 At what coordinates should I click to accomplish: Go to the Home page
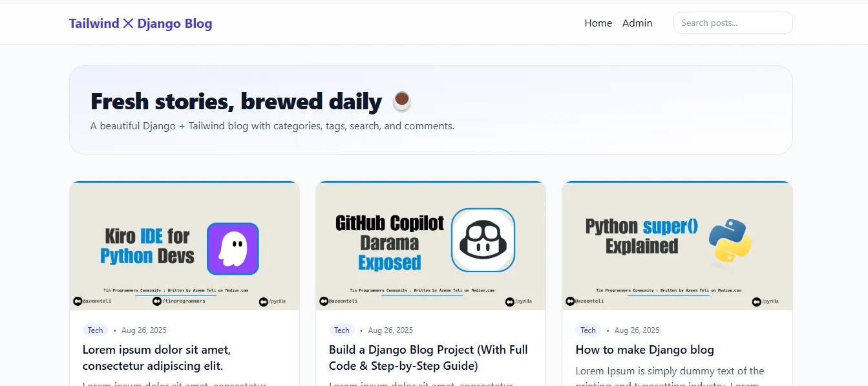coord(598,23)
